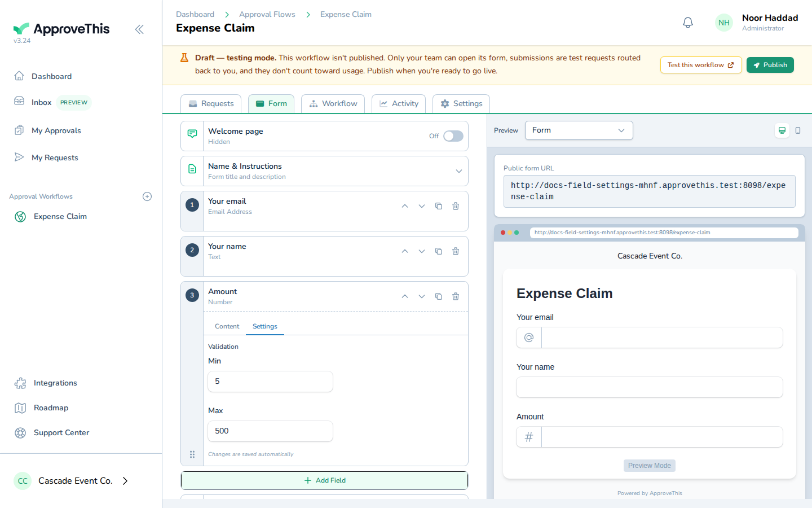The width and height of the screenshot is (812, 508).
Task: Click preview Your name input
Action: coord(650,387)
